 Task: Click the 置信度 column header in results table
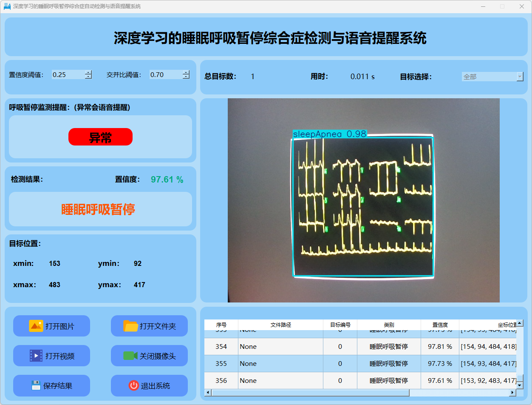[x=440, y=325]
